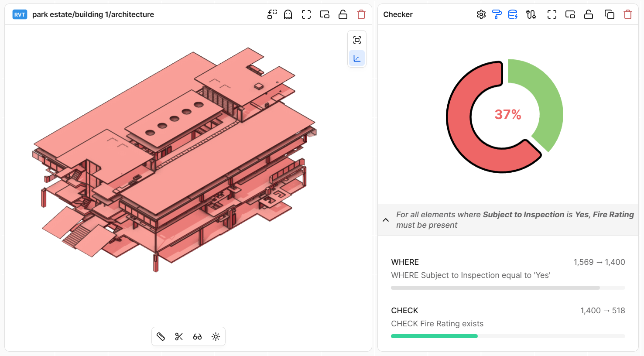Collapse the Fire Rating rule chevron
The height and width of the screenshot is (356, 644).
point(386,220)
